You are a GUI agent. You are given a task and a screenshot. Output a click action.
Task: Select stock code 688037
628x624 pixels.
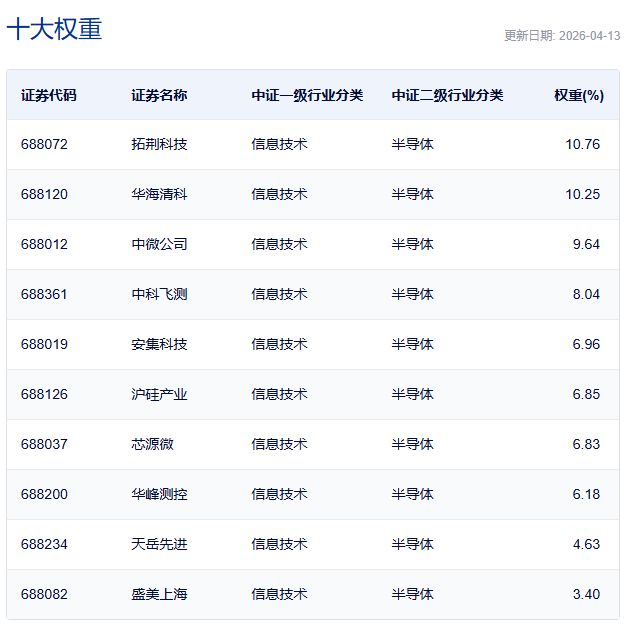(44, 444)
